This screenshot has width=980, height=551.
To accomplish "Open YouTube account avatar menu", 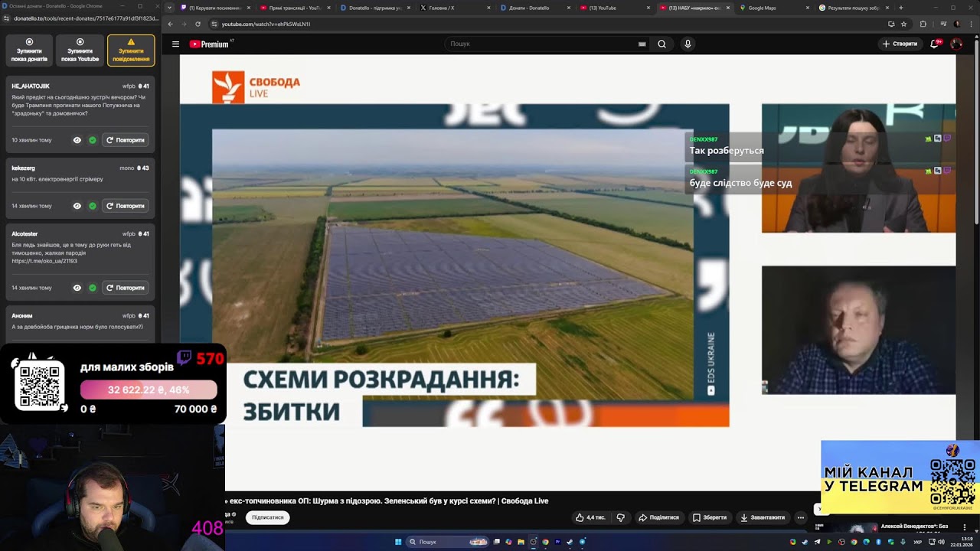I will point(956,44).
